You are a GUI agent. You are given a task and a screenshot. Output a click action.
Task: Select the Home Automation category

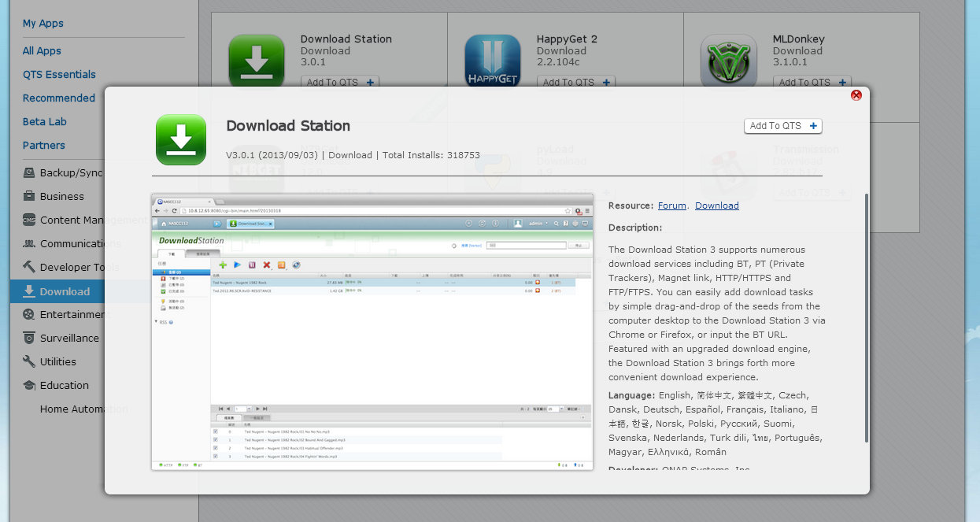tap(84, 409)
